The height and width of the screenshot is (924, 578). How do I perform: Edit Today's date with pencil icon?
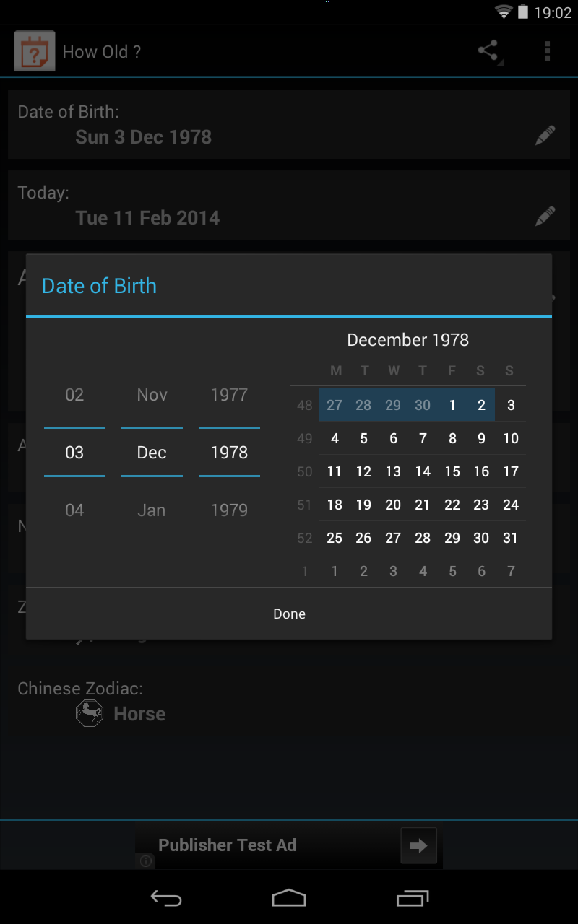(x=545, y=216)
